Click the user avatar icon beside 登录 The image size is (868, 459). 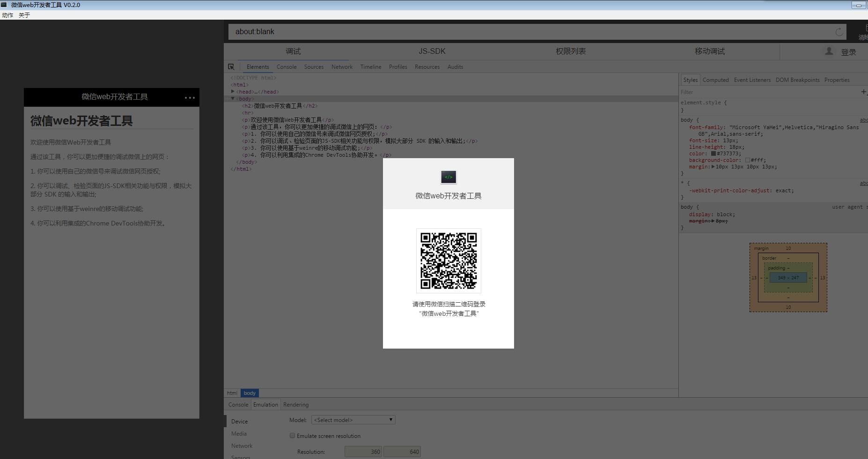tap(829, 51)
